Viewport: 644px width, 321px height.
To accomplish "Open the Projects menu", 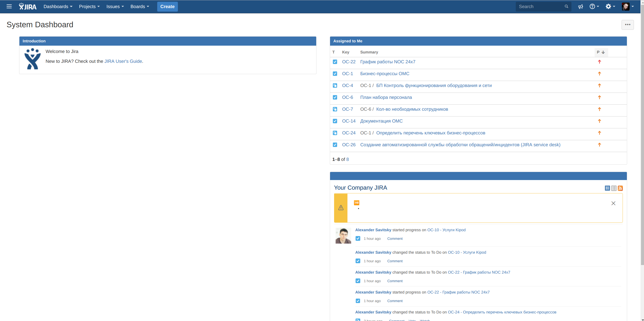I will [89, 7].
